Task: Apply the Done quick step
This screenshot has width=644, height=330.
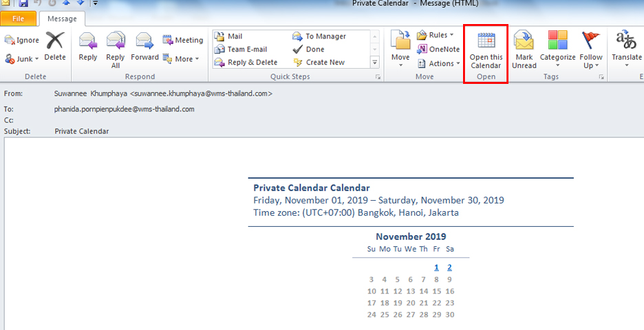Action: coord(308,49)
